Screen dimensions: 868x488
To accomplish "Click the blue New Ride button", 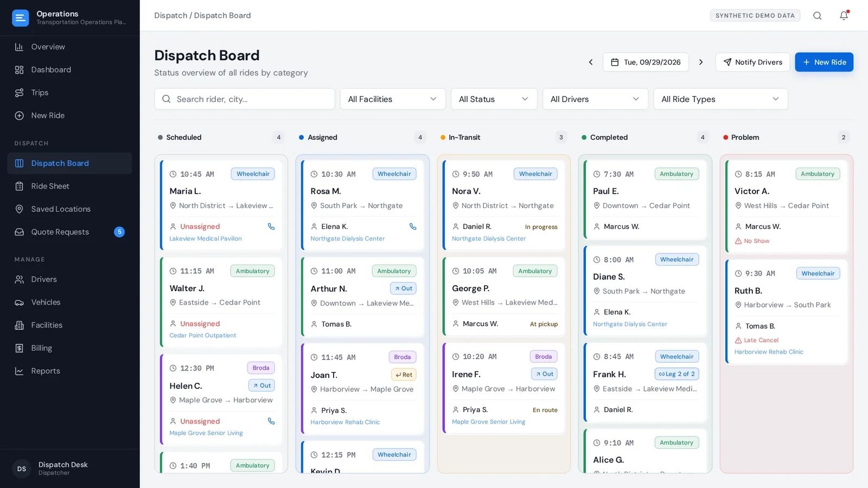I will pyautogui.click(x=824, y=62).
